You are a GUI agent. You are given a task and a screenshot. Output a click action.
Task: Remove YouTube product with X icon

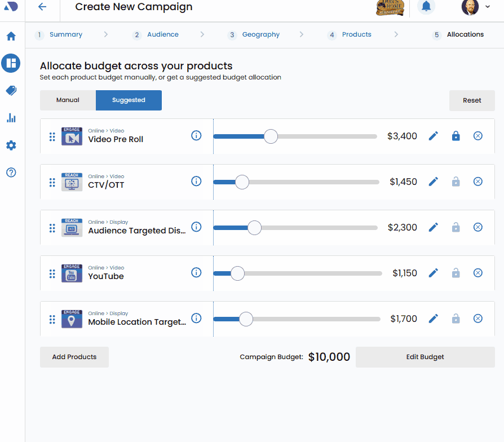click(x=478, y=273)
